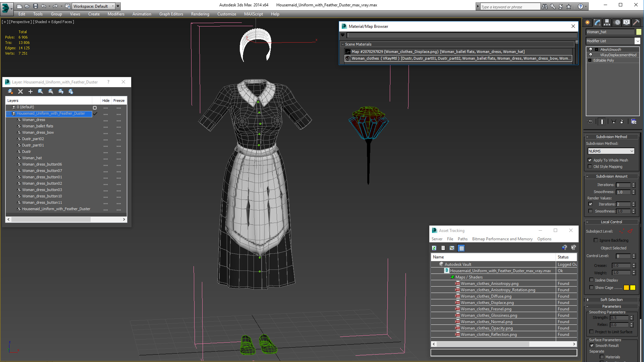644x362 pixels.
Task: Open the Utilities hammer panel tab
Action: click(x=636, y=22)
